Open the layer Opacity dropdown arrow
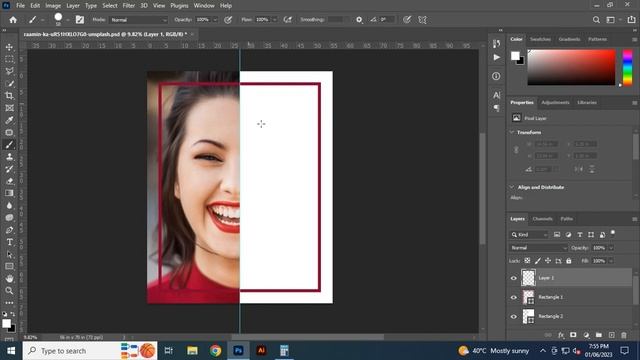 coord(611,248)
